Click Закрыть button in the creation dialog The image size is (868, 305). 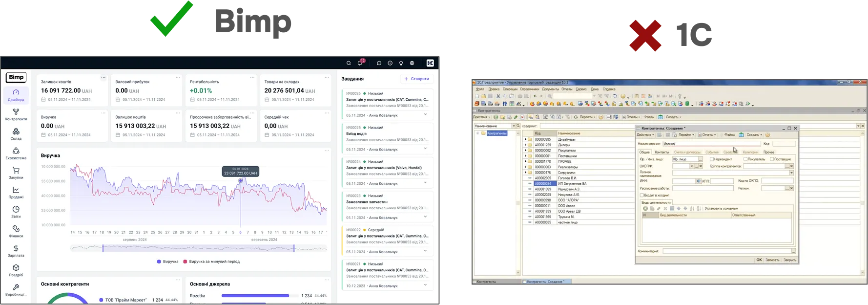[790, 260]
